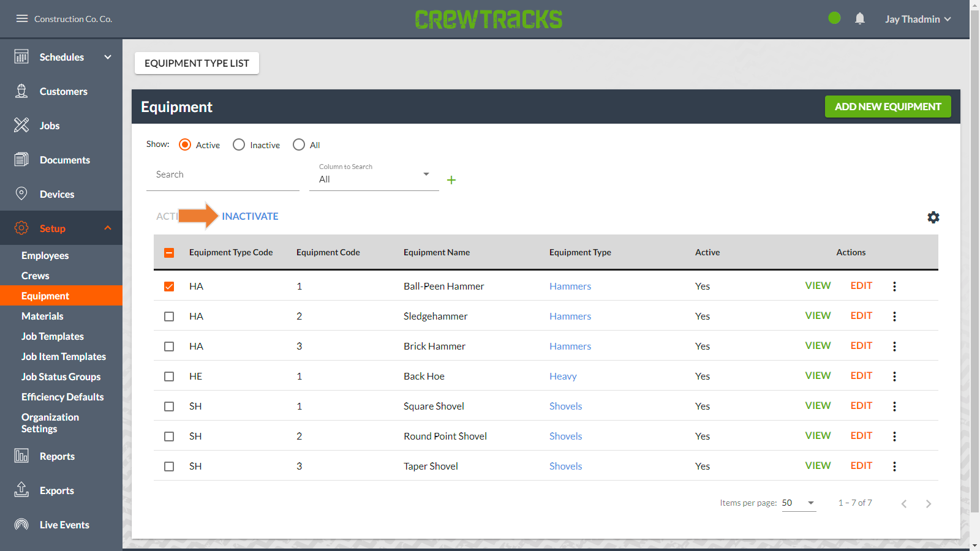Toggle the select-all header checkbox
Viewport: 980px width, 551px height.
tap(169, 253)
